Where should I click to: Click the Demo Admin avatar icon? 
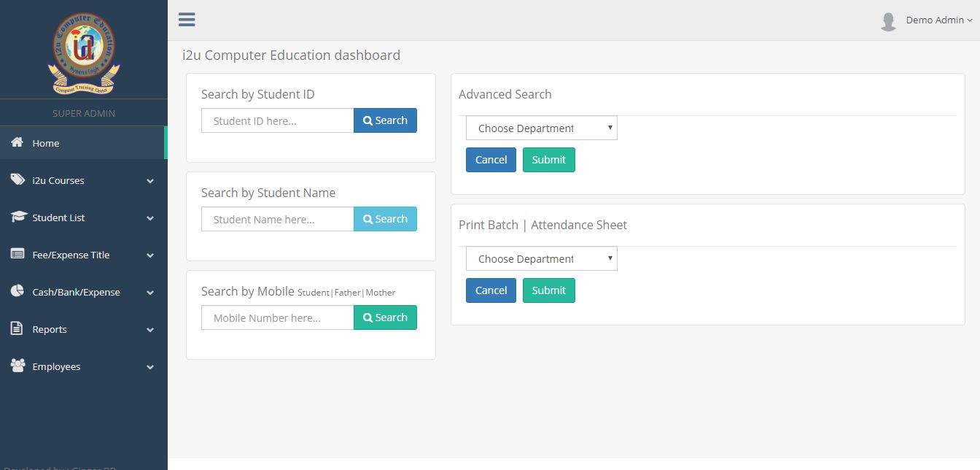[888, 21]
